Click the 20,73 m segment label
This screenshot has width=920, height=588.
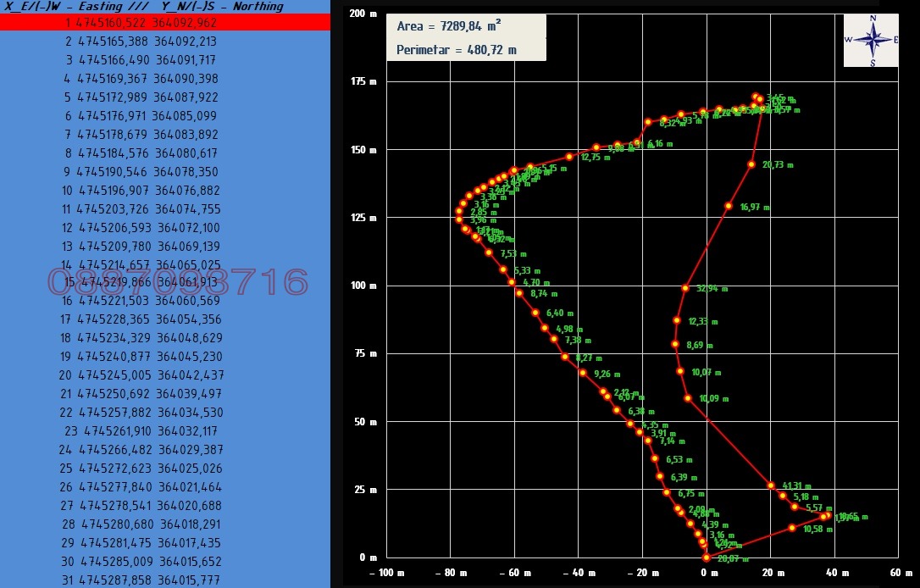pyautogui.click(x=778, y=165)
